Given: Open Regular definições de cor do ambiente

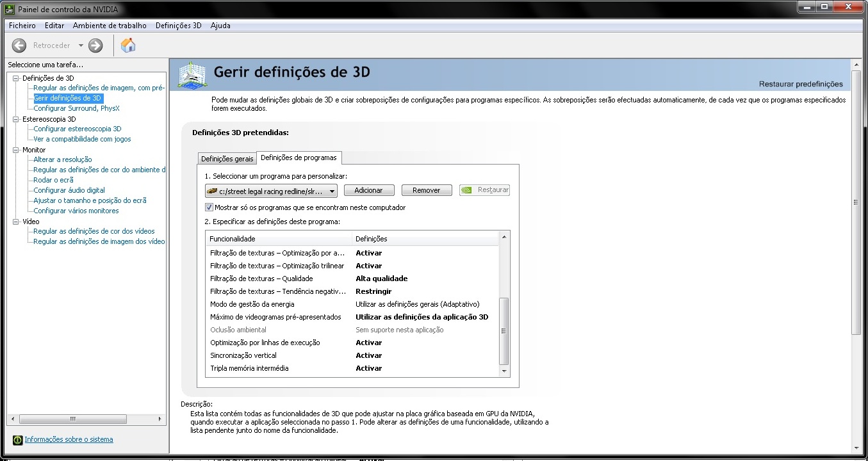Looking at the screenshot, I should click(99, 170).
